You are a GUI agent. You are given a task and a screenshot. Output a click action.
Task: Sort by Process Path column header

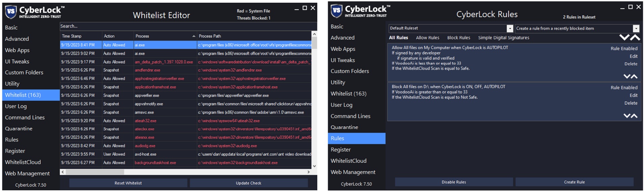[254, 36]
